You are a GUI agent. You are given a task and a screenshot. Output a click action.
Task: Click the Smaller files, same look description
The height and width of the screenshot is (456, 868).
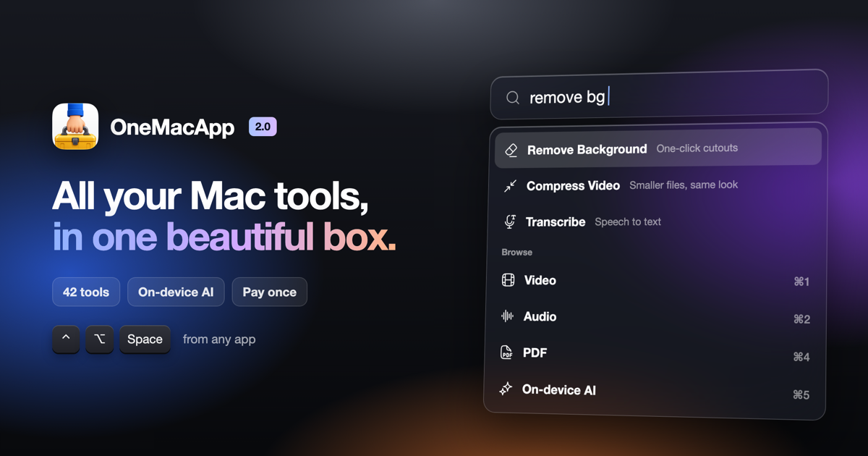pos(684,185)
